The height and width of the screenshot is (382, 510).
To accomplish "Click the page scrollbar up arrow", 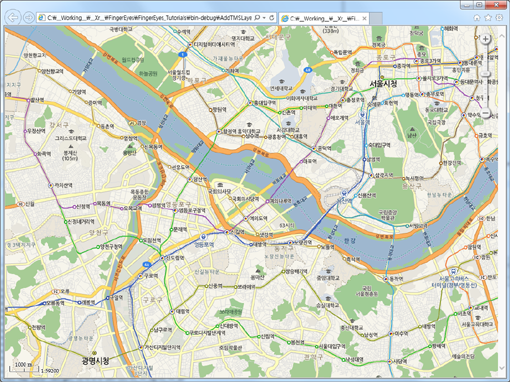I will 503,36.
